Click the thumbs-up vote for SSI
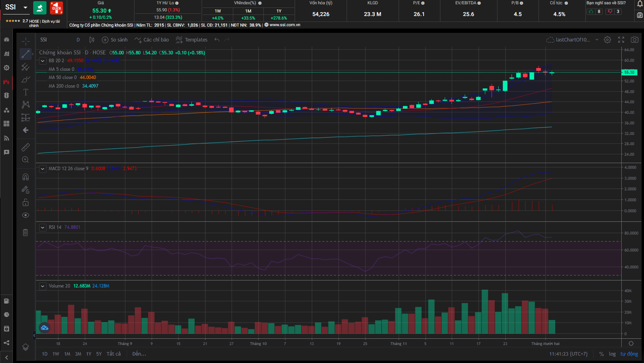This screenshot has height=363, width=644. [x=591, y=12]
